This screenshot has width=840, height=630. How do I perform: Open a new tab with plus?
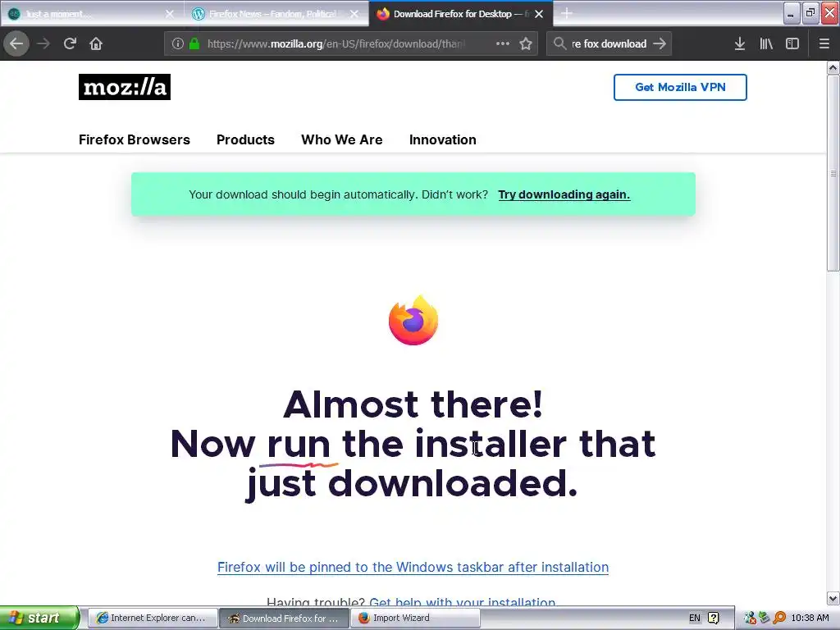566,13
